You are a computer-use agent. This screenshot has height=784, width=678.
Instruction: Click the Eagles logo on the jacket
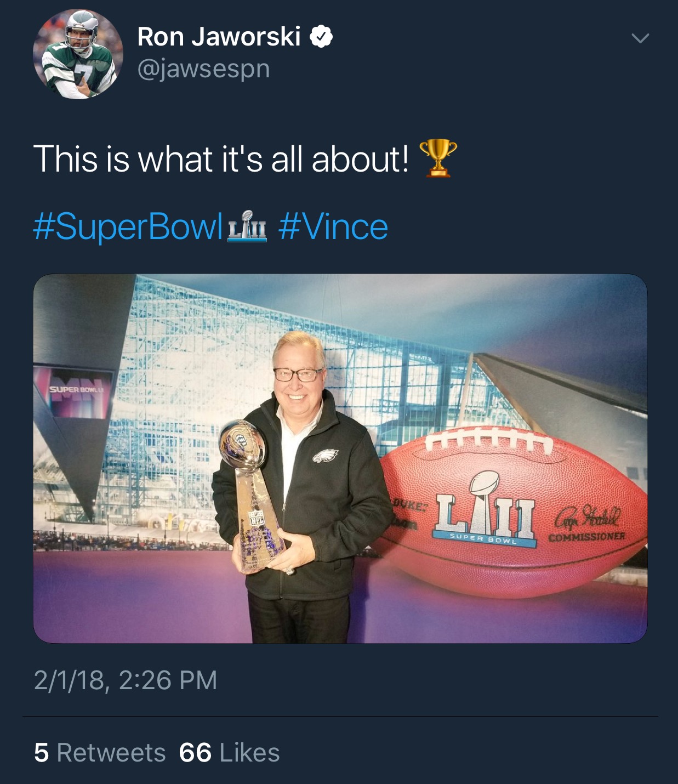[x=325, y=455]
